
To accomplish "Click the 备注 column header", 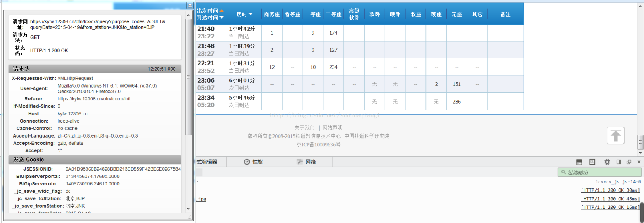I will tap(506, 14).
